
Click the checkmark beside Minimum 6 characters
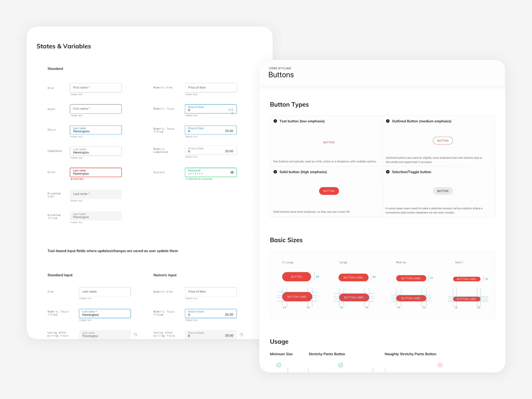[x=187, y=179]
